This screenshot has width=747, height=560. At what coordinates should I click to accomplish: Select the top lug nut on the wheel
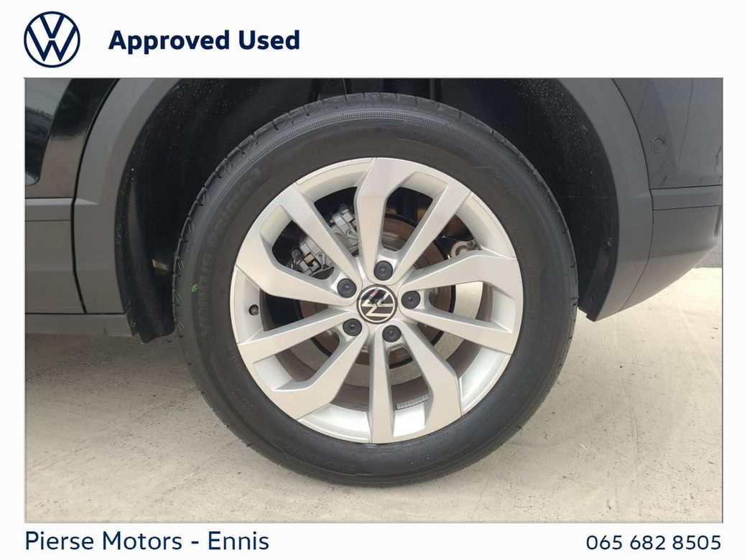pyautogui.click(x=383, y=271)
